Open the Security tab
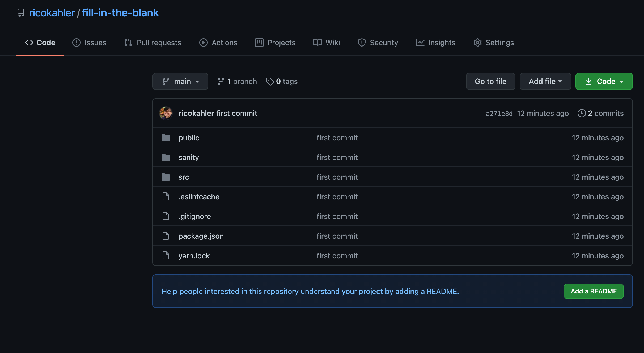This screenshot has height=353, width=644. pos(378,43)
